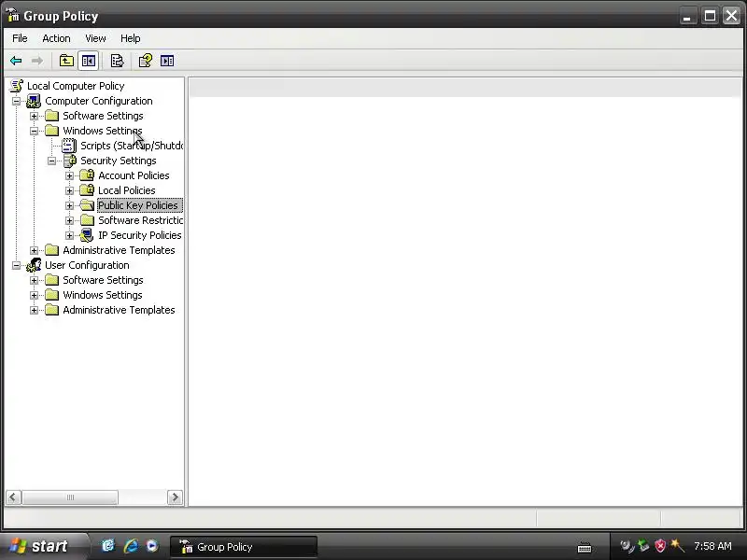The image size is (747, 560).
Task: Expand the Public Key Policies node
Action: (x=69, y=205)
